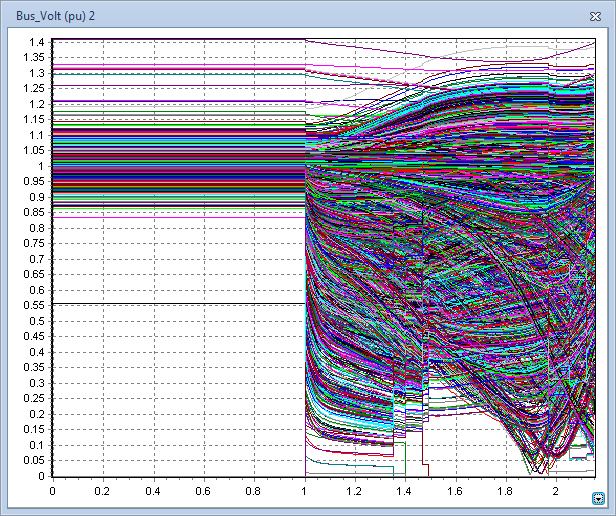
Task: Click the 0 y-axis label
Action: point(42,476)
